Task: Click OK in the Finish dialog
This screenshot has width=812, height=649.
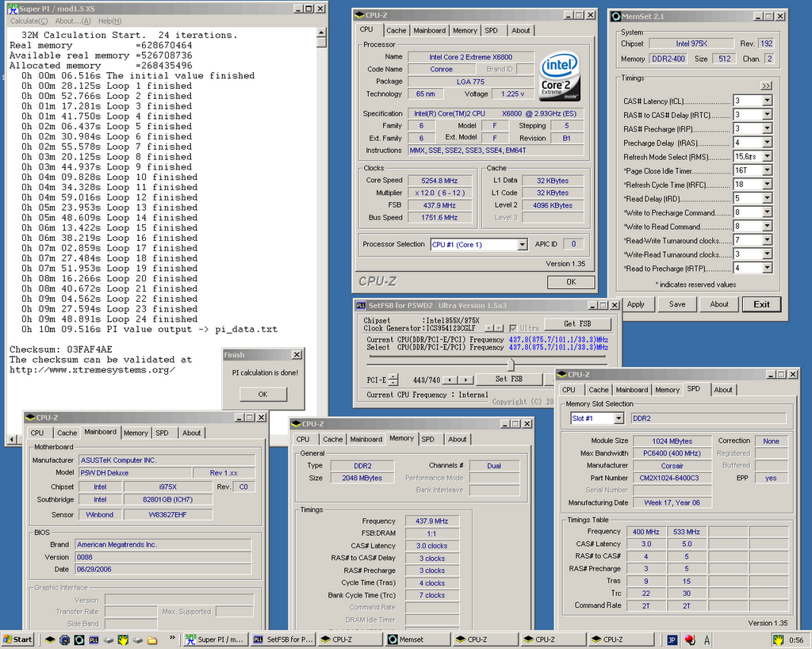Action: [263, 395]
